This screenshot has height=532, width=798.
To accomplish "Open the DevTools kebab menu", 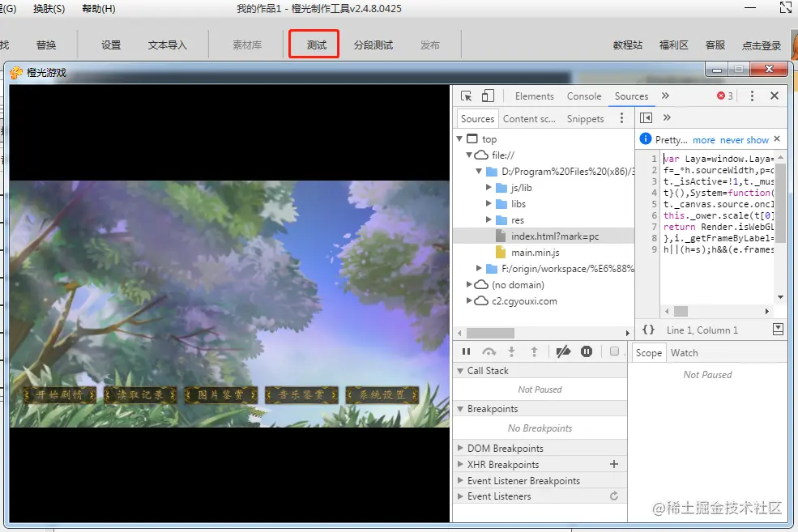I will 752,96.
